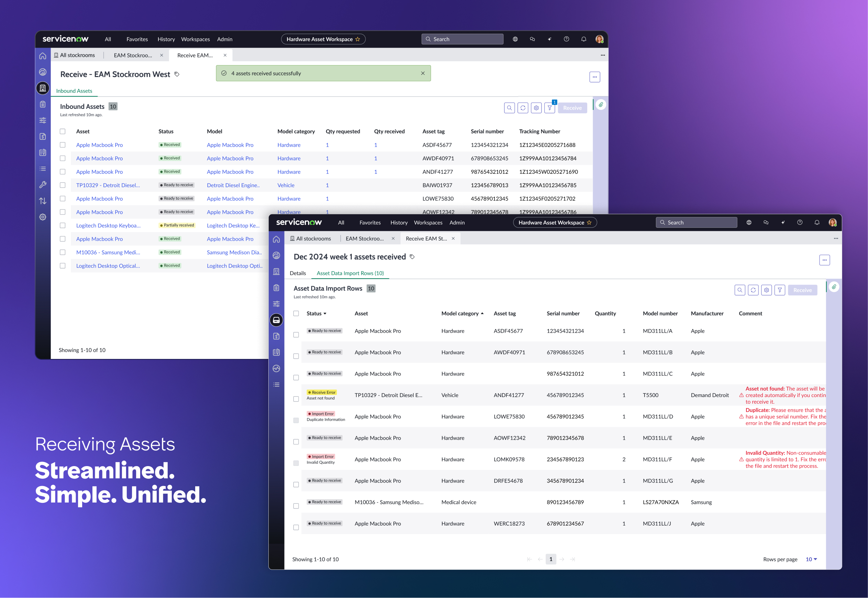Focus the Search field in the back window
The width and height of the screenshot is (868, 598).
tap(463, 39)
